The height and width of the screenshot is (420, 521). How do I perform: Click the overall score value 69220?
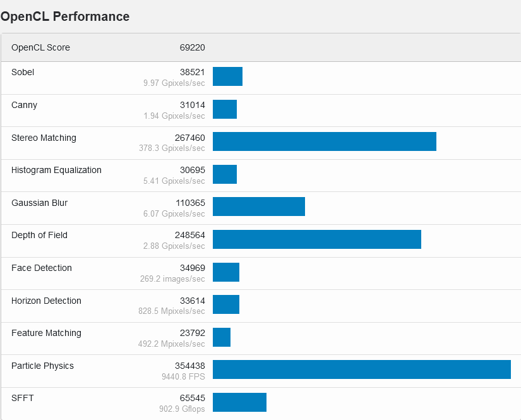click(192, 47)
